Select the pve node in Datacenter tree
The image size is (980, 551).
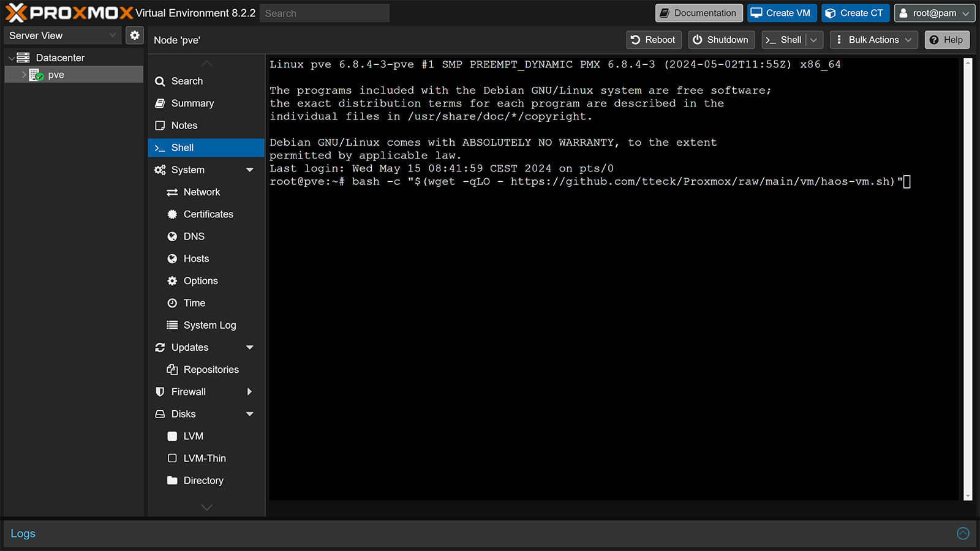tap(56, 74)
